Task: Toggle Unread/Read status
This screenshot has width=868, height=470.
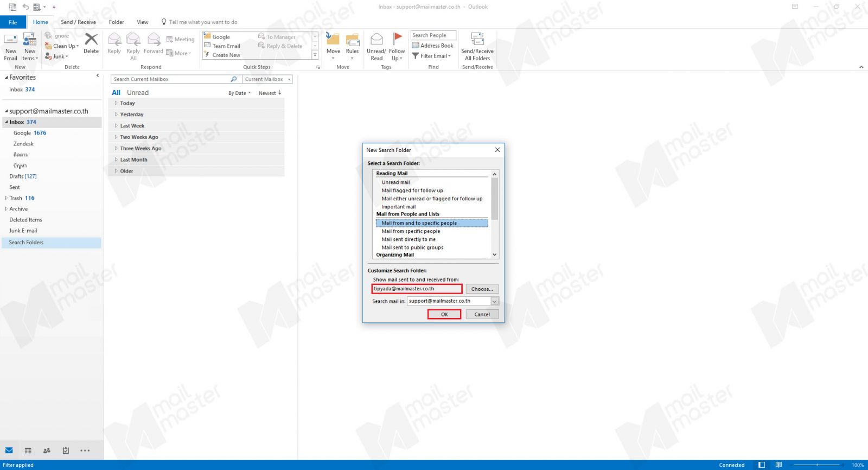Action: coord(376,46)
